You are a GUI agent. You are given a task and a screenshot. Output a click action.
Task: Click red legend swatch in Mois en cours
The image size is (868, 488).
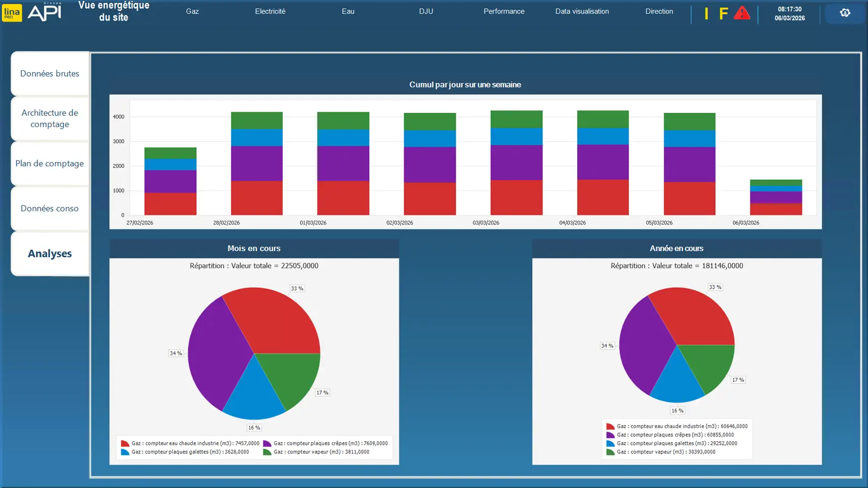click(x=125, y=444)
